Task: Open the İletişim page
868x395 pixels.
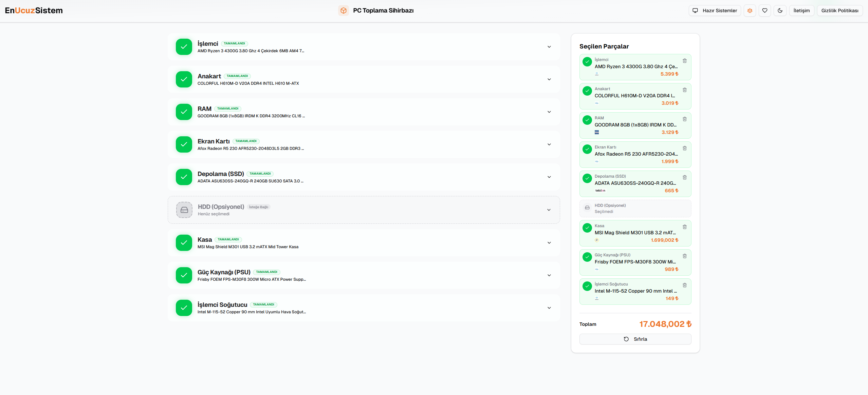Action: 801,11
